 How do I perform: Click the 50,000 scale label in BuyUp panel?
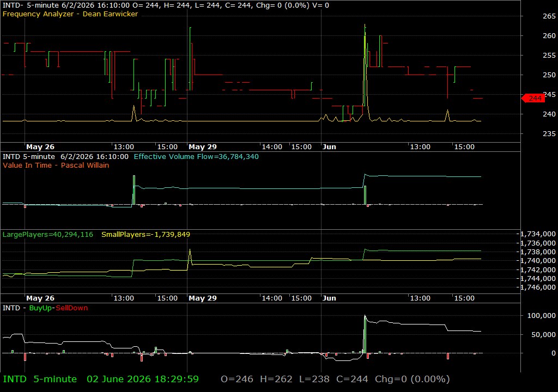click(x=543, y=334)
